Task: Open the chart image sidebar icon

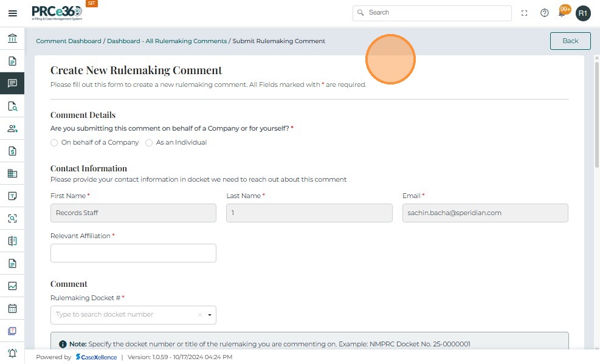Action: coord(12,286)
